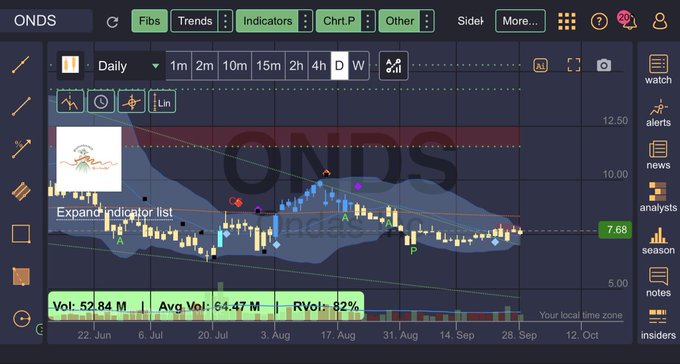The width and height of the screenshot is (680, 364).
Task: Click the Vol: 52.84 M value
Action: [x=90, y=307]
